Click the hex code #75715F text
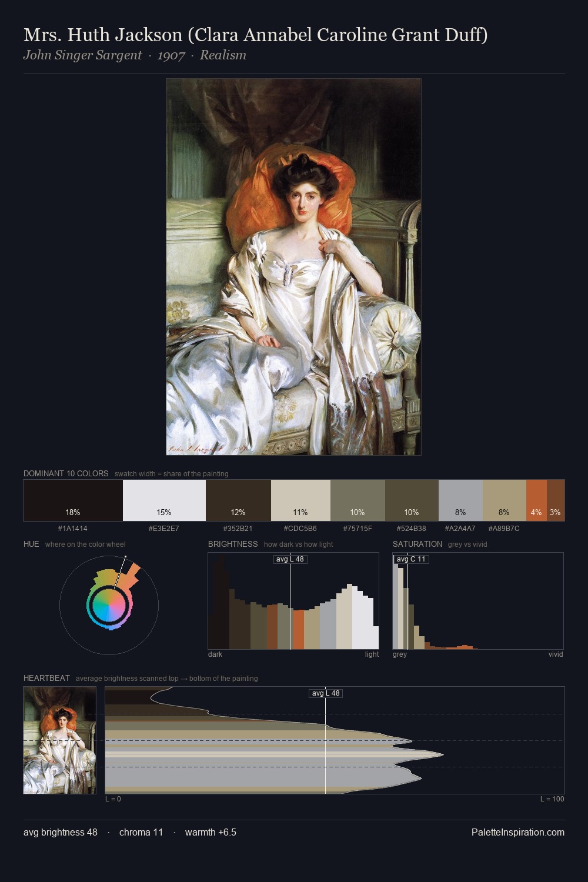Viewport: 588px width, 882px height. (358, 529)
